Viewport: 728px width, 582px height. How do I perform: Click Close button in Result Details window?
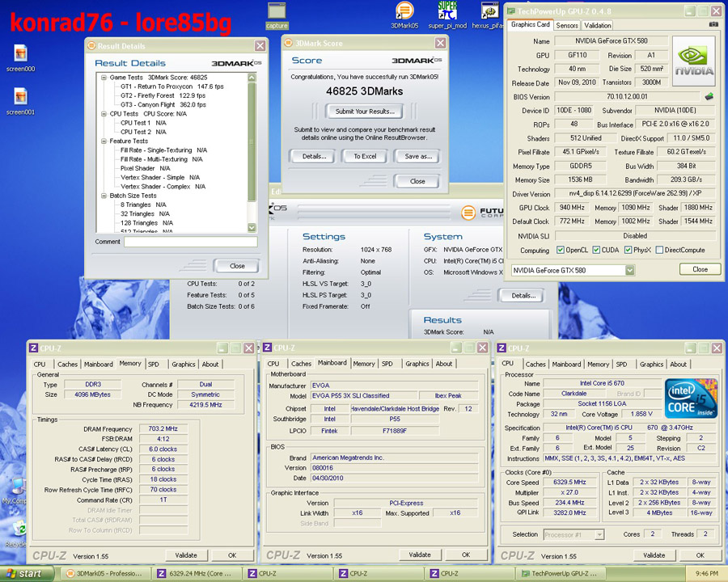237,266
